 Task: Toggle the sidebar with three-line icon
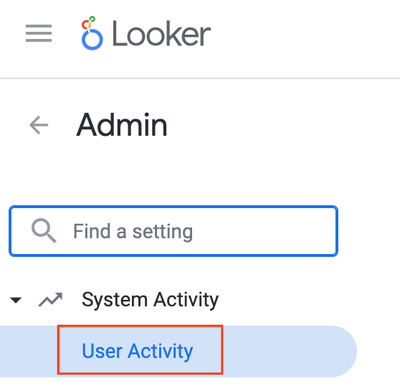39,33
